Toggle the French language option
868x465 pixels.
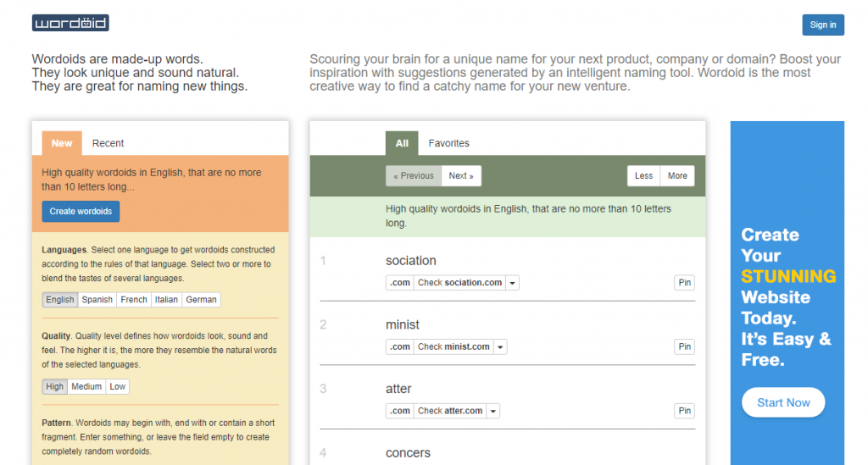point(134,300)
